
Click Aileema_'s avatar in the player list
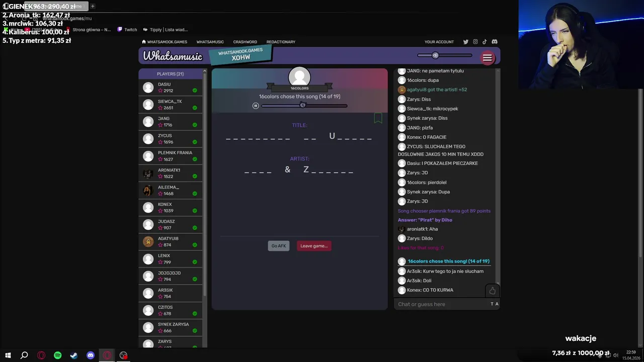click(x=148, y=191)
